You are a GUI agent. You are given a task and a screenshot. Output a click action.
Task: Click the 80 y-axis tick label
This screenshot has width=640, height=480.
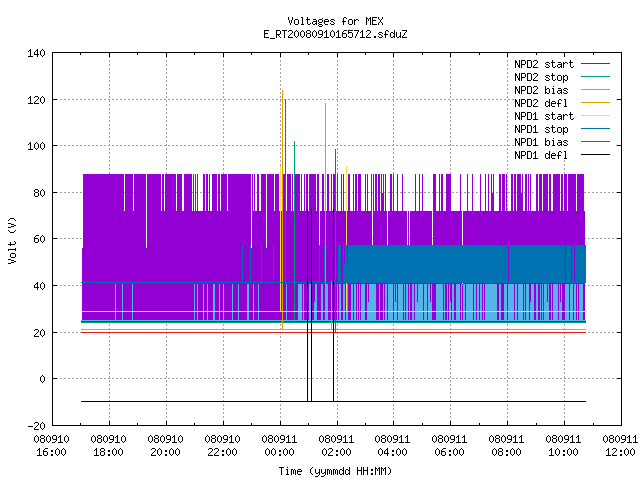coord(39,193)
